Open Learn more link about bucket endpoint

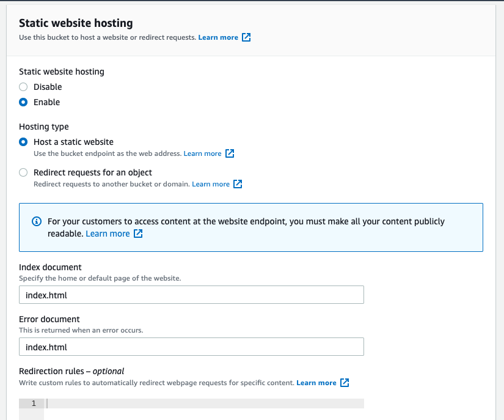click(202, 153)
